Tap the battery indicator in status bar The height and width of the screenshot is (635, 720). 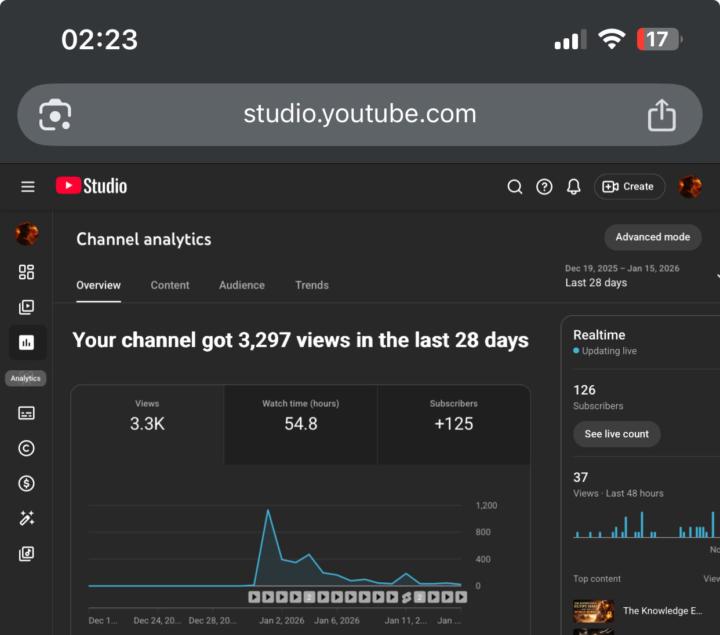point(659,39)
